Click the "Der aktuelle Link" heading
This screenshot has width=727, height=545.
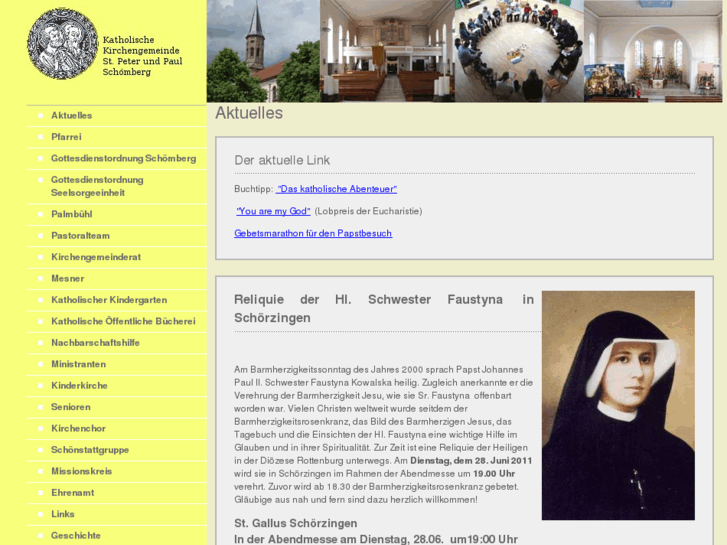click(282, 160)
